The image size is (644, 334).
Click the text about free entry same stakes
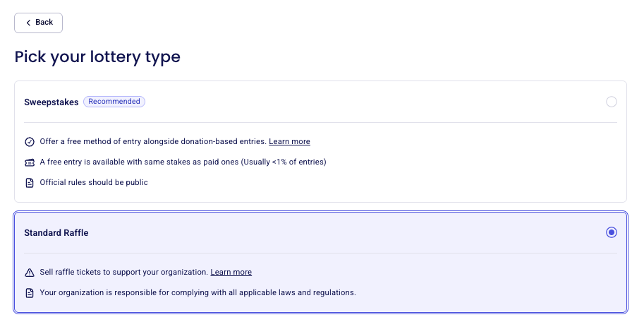point(183,162)
